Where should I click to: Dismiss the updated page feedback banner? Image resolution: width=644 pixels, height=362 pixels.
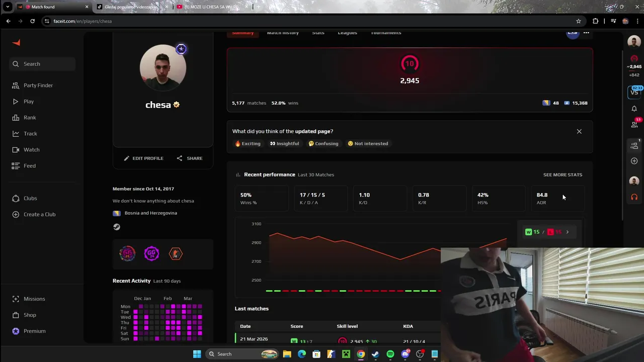(x=579, y=131)
